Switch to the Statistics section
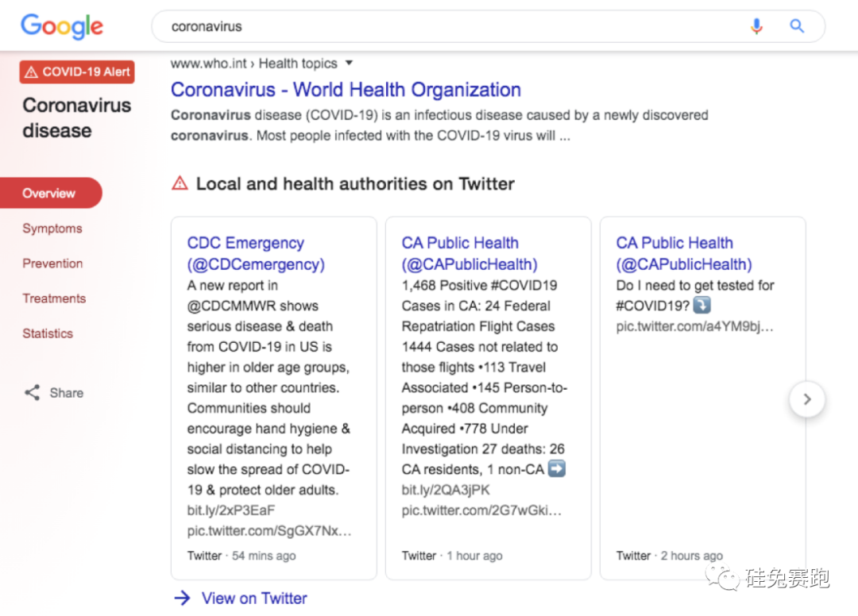Screen dimensions: 858x616 coord(48,333)
